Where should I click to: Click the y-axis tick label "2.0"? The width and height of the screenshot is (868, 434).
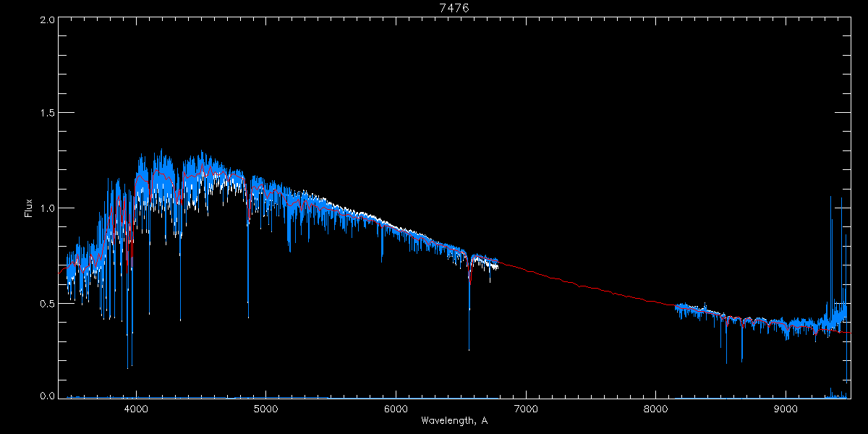coord(47,20)
